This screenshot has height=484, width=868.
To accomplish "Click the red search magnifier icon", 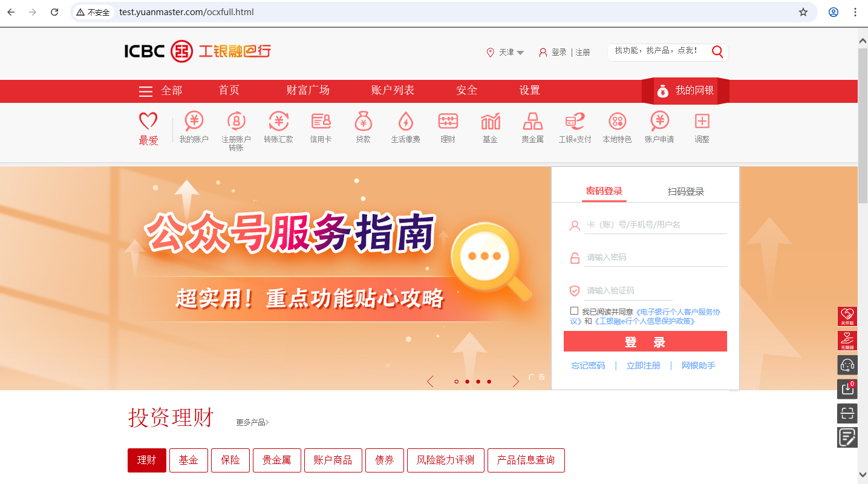I will coord(717,51).
